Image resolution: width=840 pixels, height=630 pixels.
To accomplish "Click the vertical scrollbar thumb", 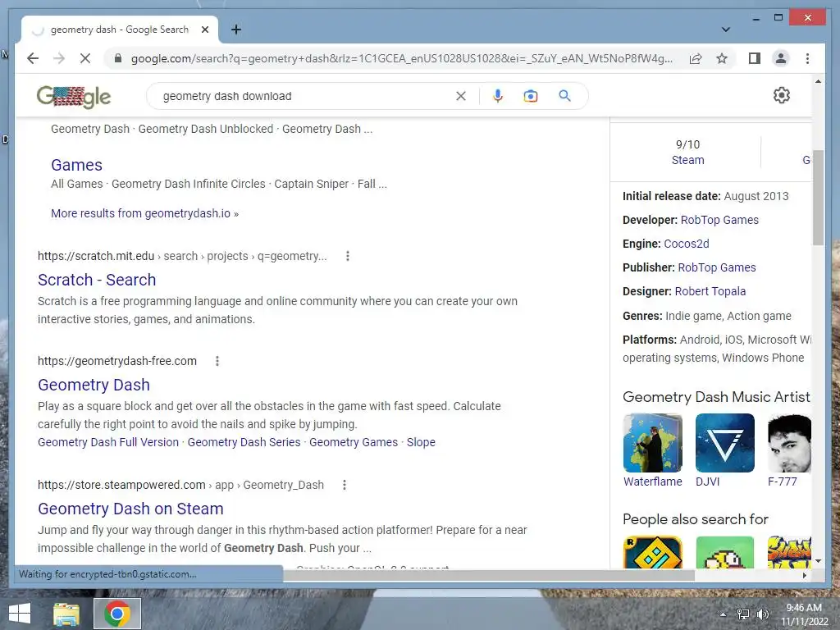I will tap(818, 198).
